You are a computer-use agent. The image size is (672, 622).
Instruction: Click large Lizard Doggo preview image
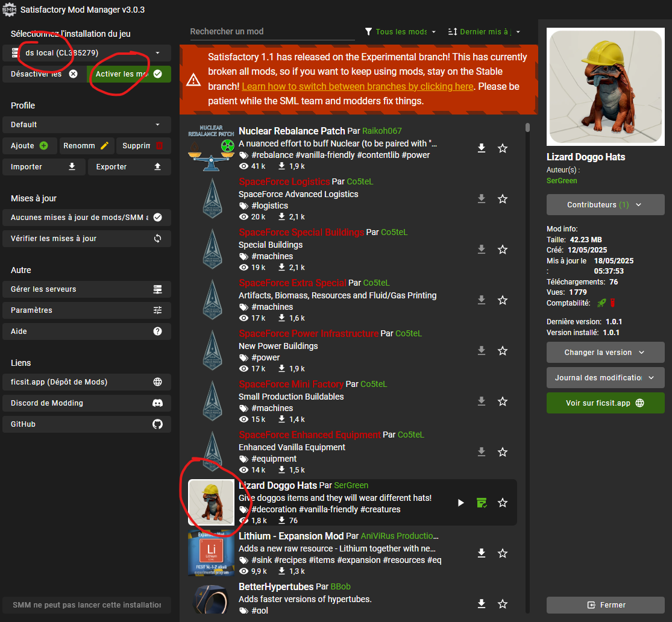point(605,87)
